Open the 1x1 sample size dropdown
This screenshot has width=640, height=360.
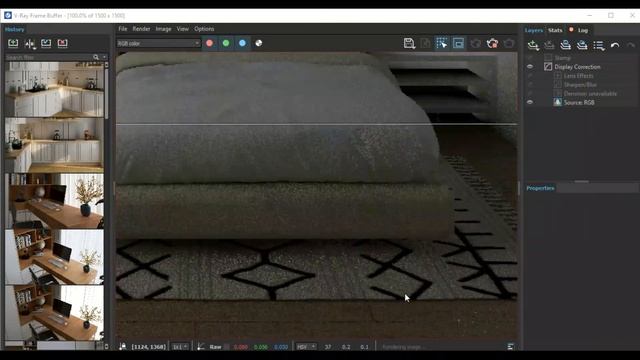pos(180,347)
